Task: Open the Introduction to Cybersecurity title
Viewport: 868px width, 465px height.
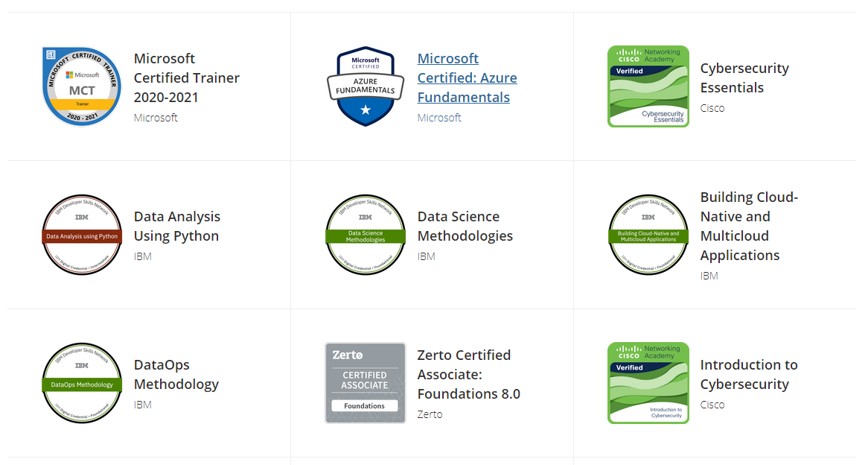Action: point(749,374)
